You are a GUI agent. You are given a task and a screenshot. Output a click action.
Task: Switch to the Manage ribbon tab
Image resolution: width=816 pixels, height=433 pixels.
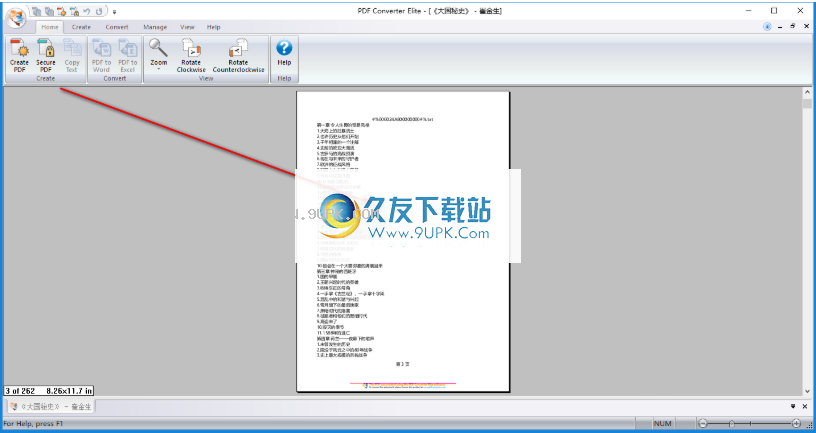(x=155, y=27)
